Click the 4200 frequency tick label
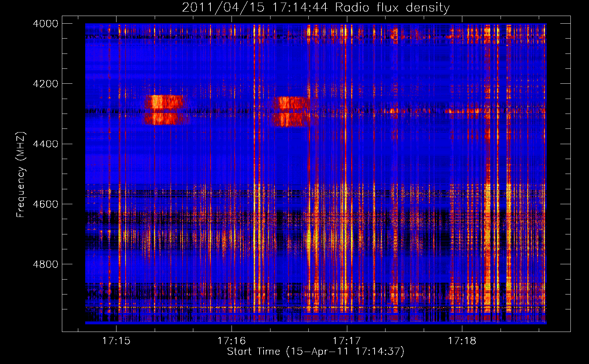Screen dimensions: 589x364 click(x=46, y=84)
